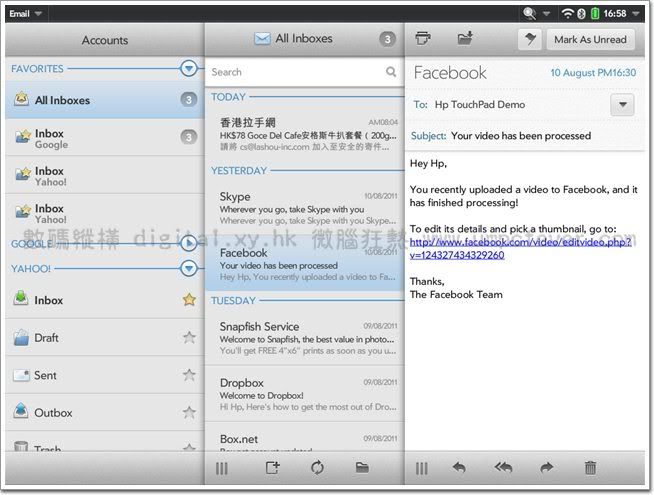Image resolution: width=654 pixels, height=495 pixels.
Task: Open the Email application menu
Action: click(25, 13)
